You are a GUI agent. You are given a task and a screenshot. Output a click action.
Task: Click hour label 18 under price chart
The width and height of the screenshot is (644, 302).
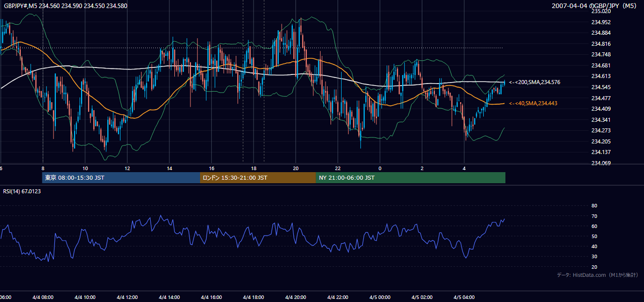pos(254,169)
